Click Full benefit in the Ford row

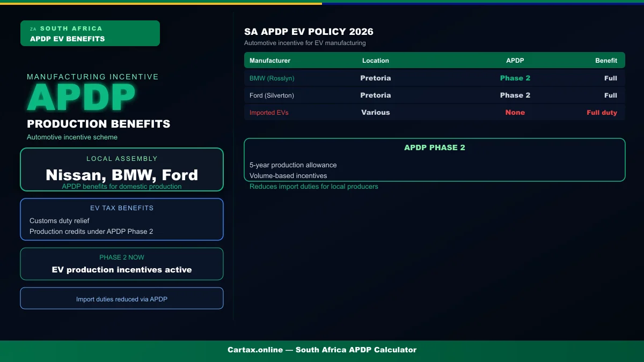(611, 95)
